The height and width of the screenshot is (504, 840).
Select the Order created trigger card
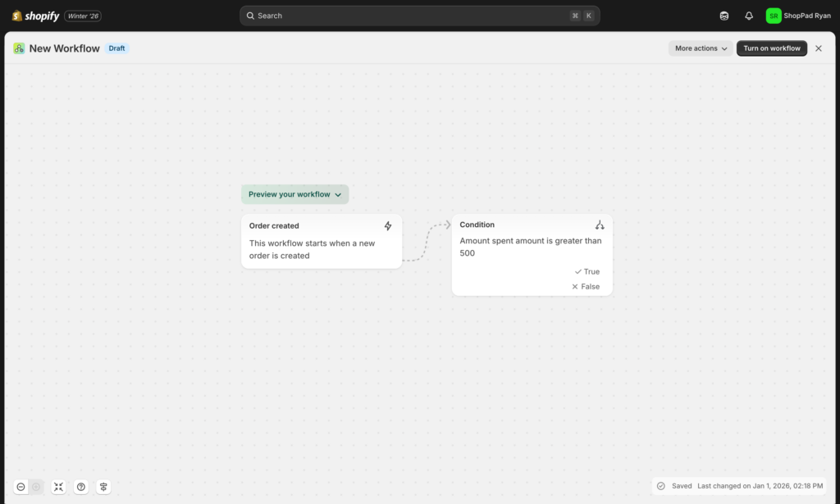click(x=322, y=241)
